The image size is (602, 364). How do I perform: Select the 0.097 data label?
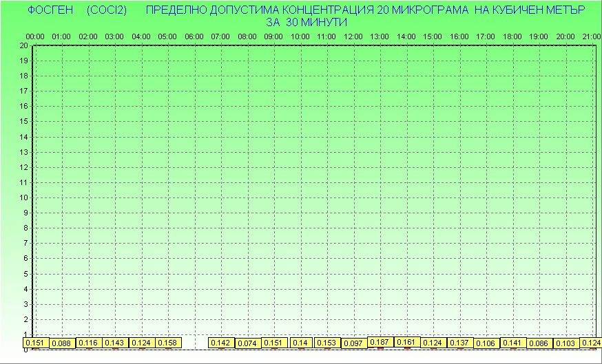353,343
